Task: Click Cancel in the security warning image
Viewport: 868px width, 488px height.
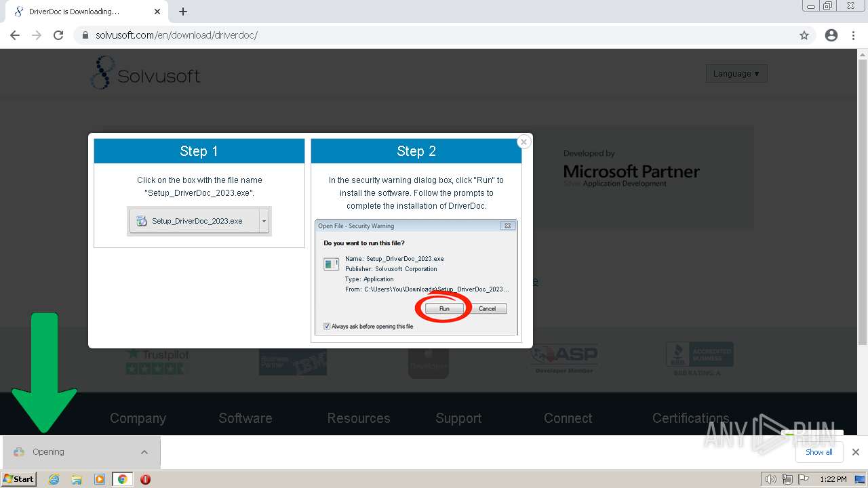Action: 488,308
